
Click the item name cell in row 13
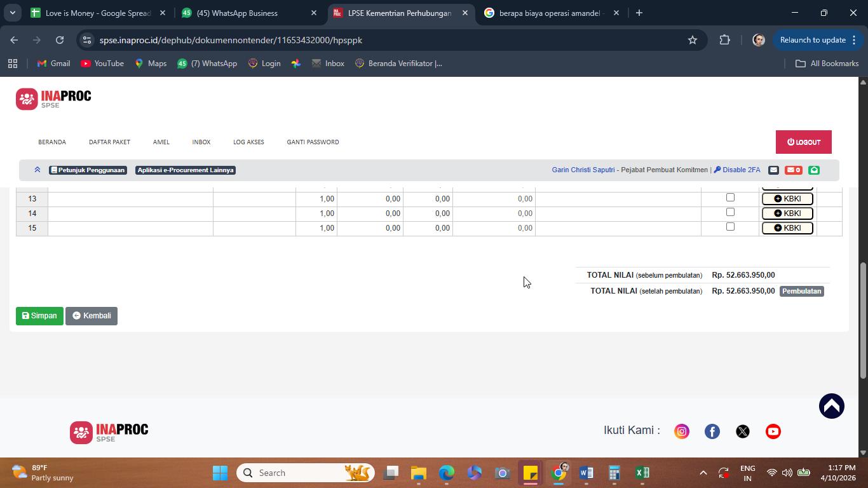[x=130, y=199]
